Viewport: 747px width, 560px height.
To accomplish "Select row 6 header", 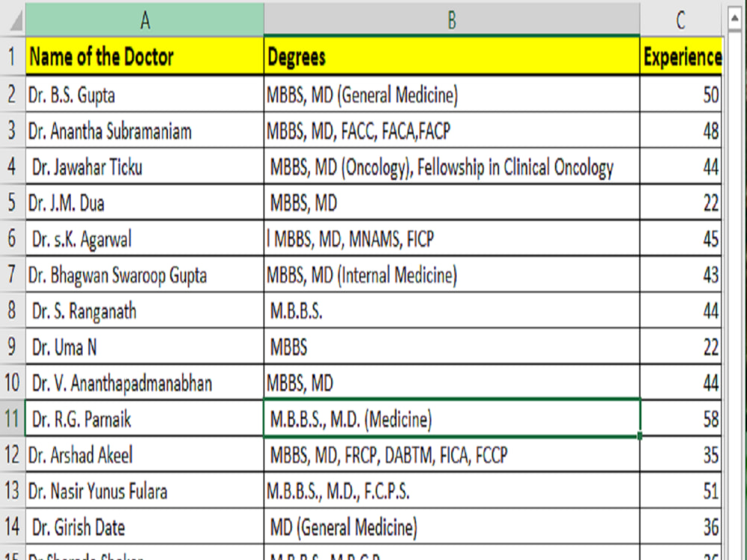I will 13,237.
